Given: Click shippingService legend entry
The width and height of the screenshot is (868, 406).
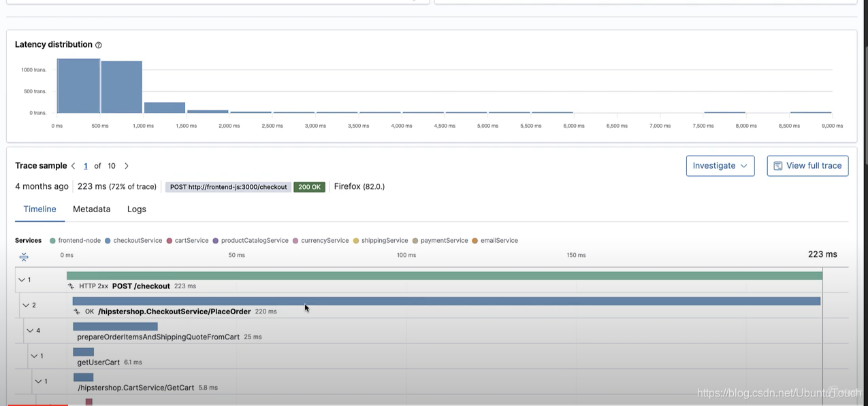Looking at the screenshot, I should click(381, 241).
